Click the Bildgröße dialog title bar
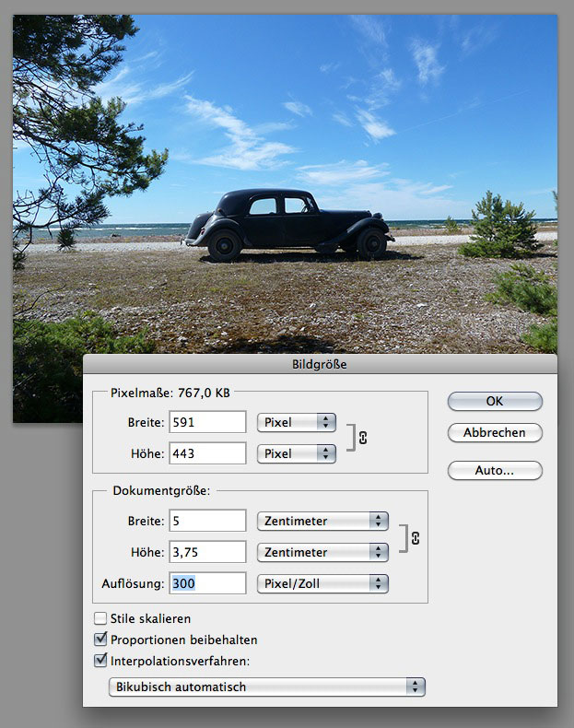The image size is (574, 728). [x=320, y=364]
